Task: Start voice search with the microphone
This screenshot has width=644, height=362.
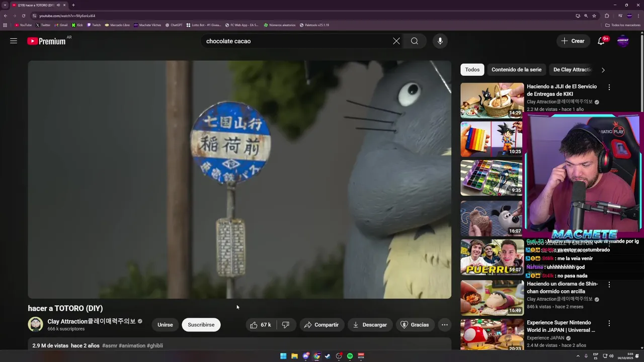Action: coord(440,41)
